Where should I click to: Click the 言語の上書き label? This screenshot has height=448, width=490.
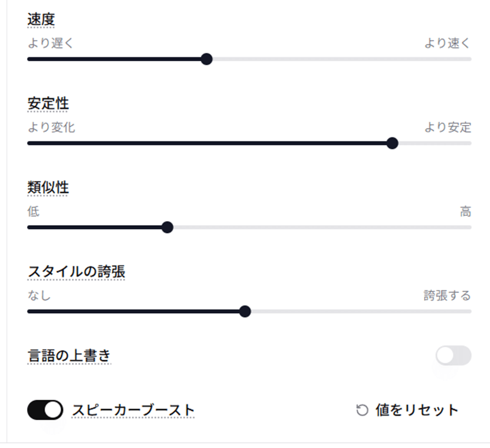tap(69, 356)
